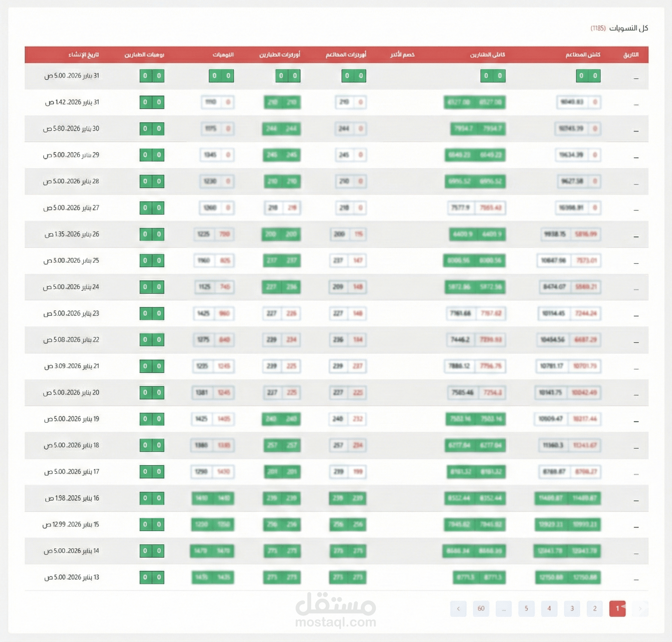Click the dash icon for the 13 يناير 2026 row
Viewport: 672px width, 642px height.
tap(636, 580)
